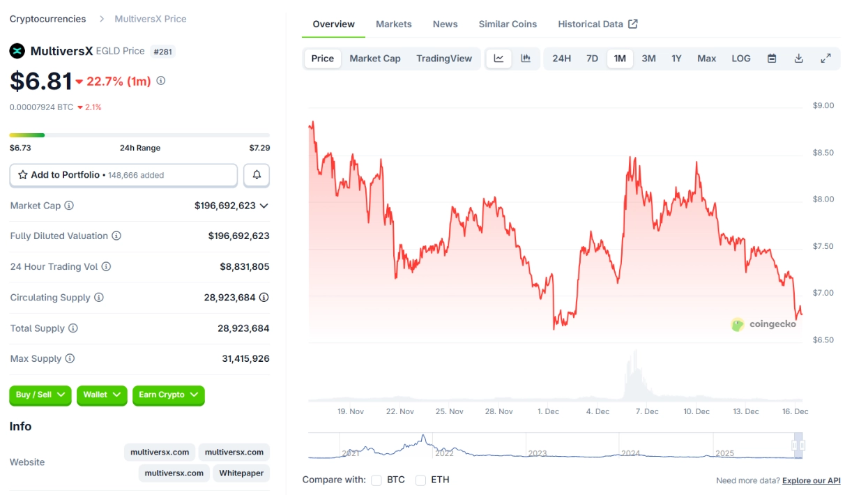Open the Buy / Sell dropdown
868x495 pixels.
40,395
